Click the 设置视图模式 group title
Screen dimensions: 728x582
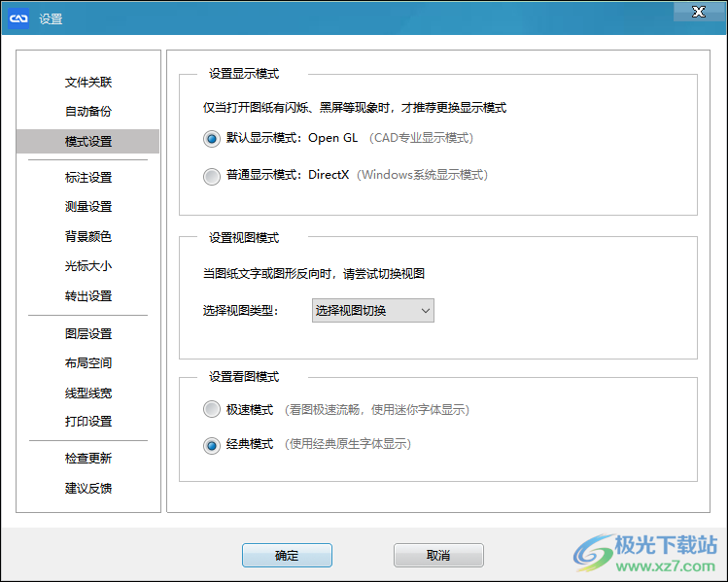(244, 238)
